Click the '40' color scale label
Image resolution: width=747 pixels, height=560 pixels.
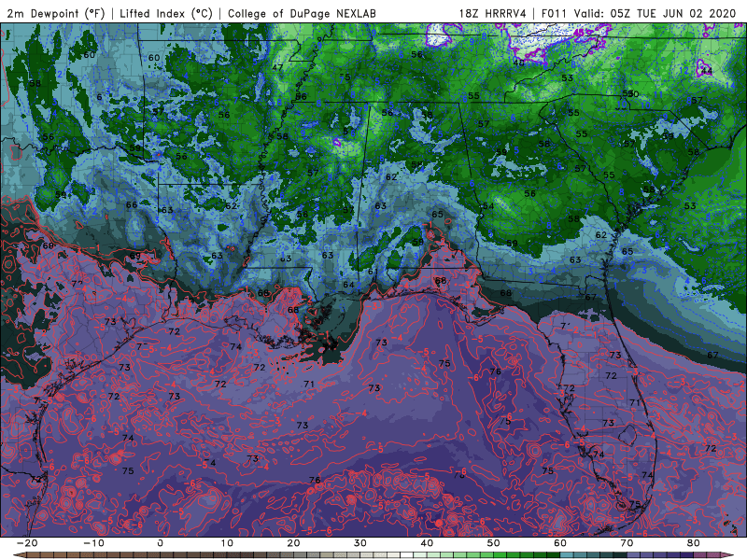427,543
